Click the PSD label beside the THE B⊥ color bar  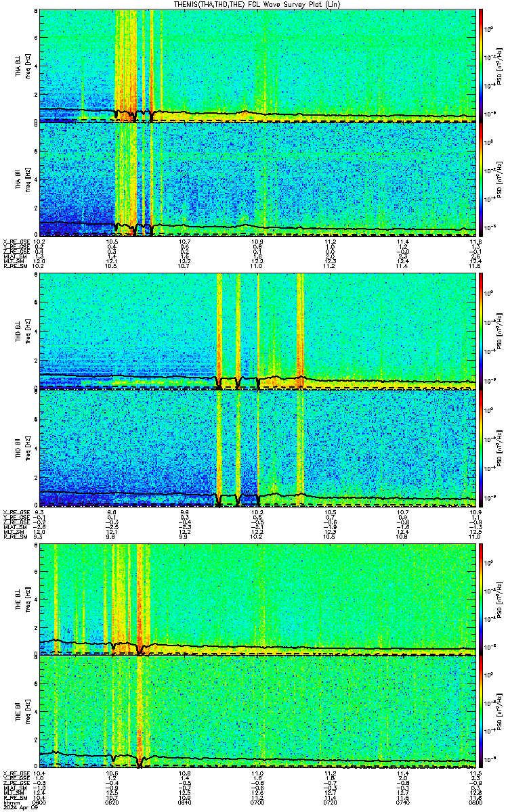tap(499, 600)
